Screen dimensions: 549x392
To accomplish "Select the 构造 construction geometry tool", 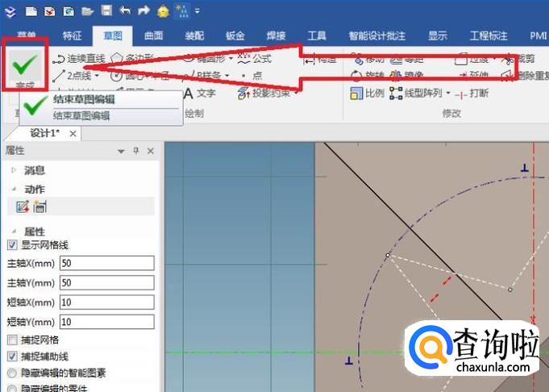I will (x=320, y=60).
